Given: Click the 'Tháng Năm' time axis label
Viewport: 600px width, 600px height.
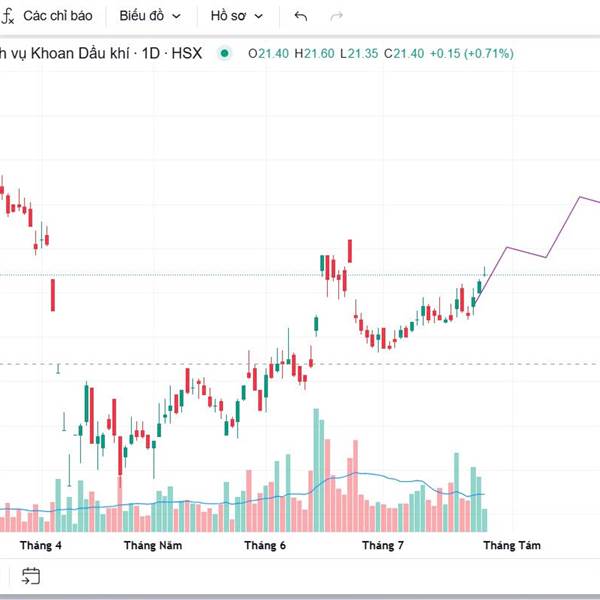Looking at the screenshot, I should click(x=153, y=545).
